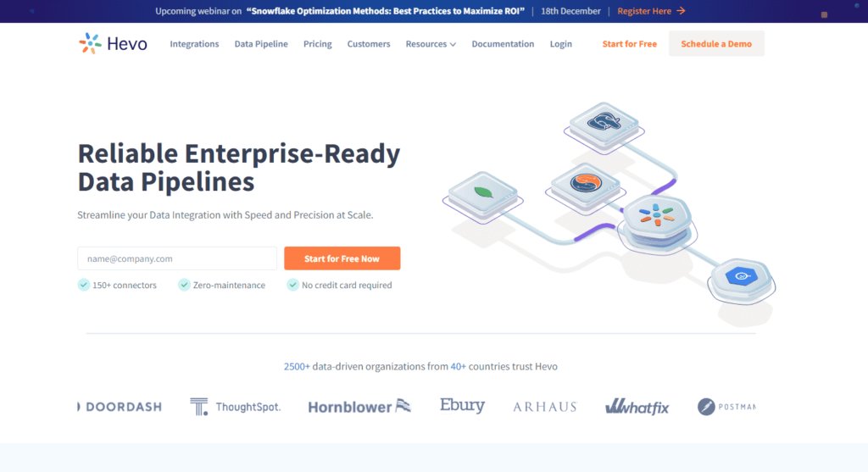Click Login in navigation

pos(561,44)
